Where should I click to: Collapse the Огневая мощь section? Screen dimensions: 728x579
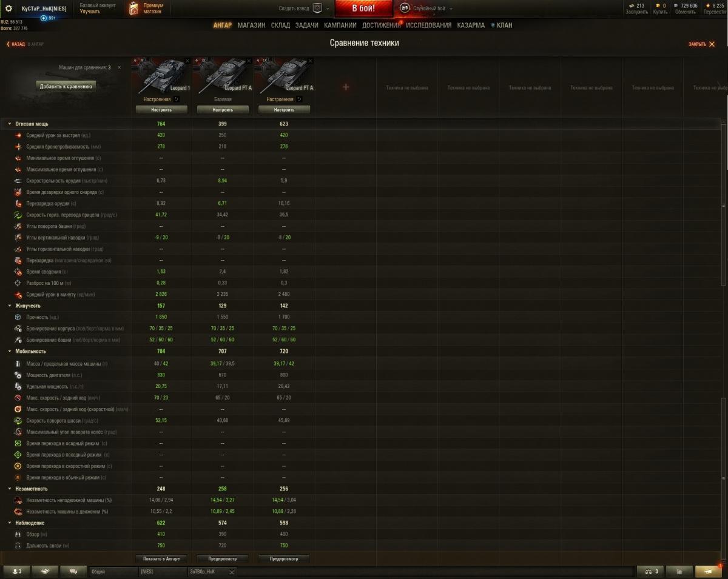pyautogui.click(x=9, y=124)
